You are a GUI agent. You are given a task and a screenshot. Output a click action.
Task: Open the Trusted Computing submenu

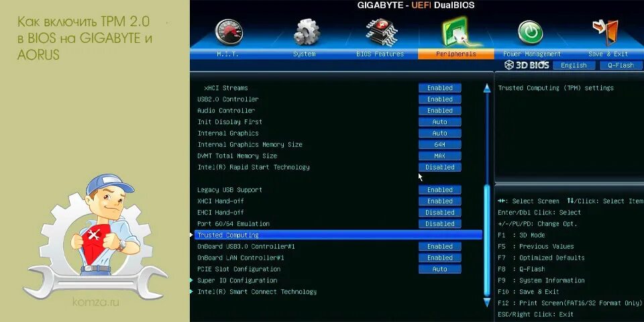[x=338, y=235]
